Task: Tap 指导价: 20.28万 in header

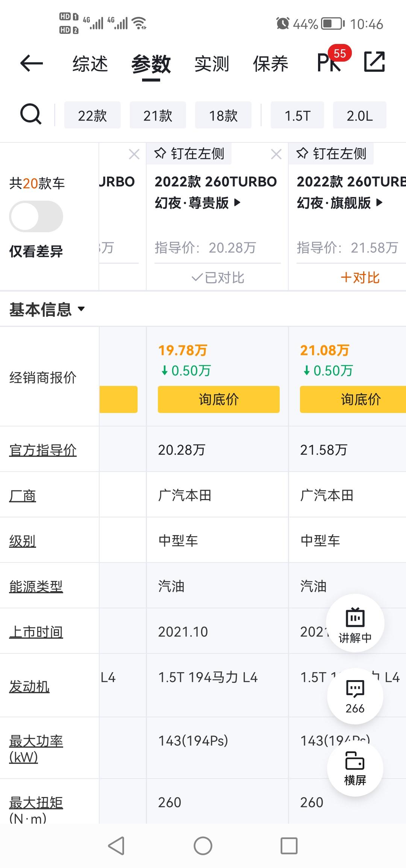Action: (x=206, y=248)
